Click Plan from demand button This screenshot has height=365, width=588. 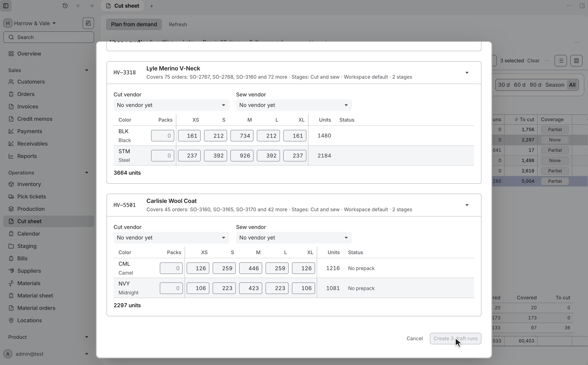coord(134,24)
